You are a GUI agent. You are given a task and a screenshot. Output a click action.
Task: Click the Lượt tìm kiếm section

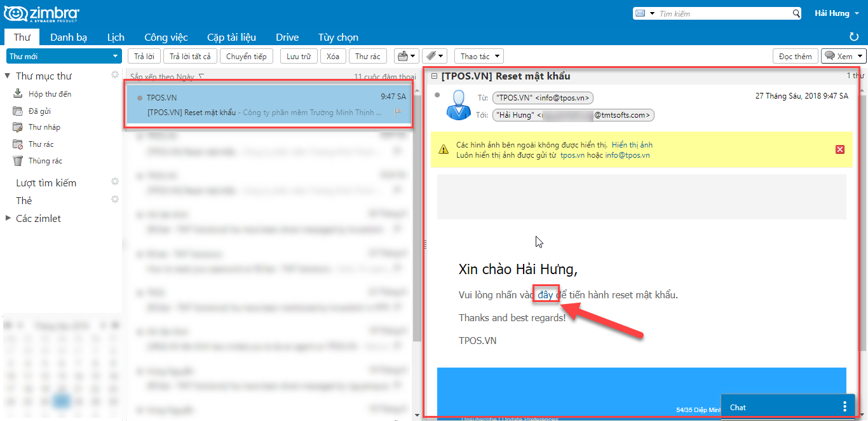pos(46,183)
